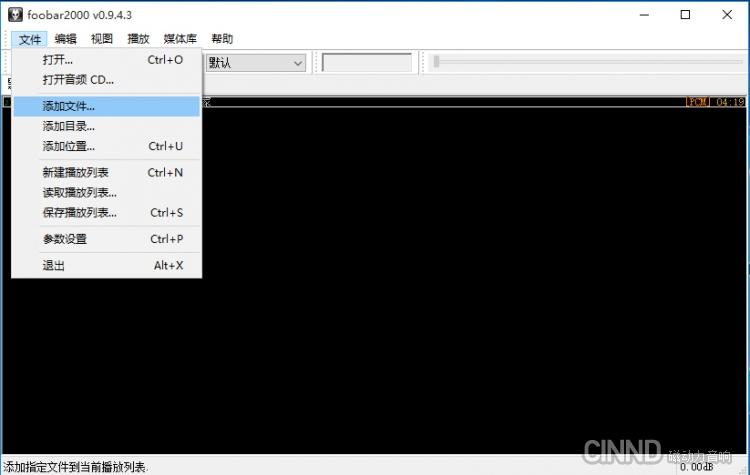Open the 媒体库 menu
Screen dimensions: 750x475
[180, 39]
